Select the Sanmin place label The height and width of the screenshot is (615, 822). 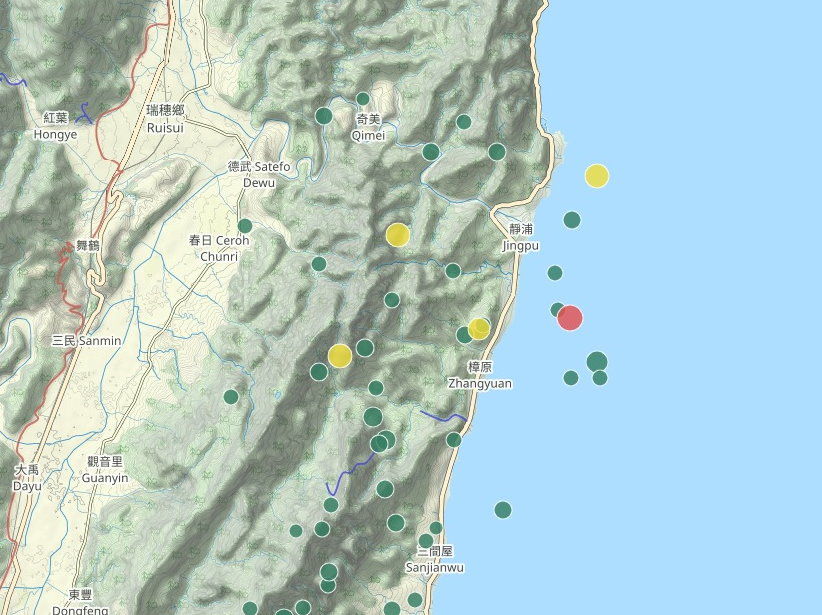(86, 341)
